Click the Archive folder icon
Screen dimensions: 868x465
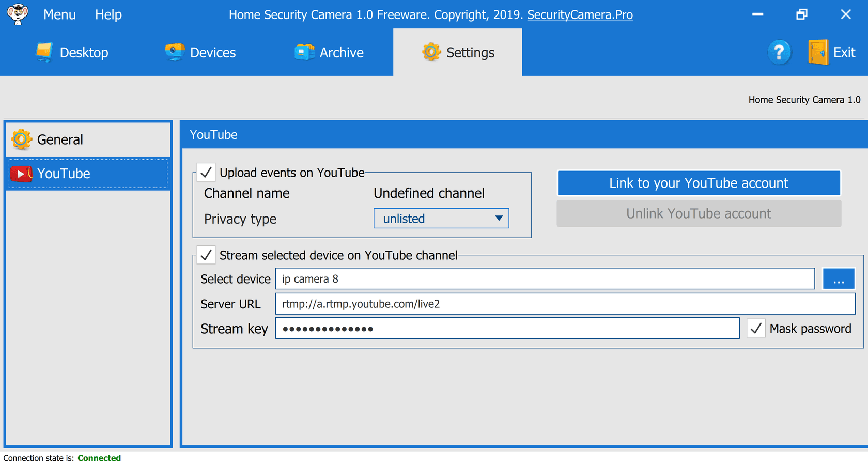click(304, 52)
